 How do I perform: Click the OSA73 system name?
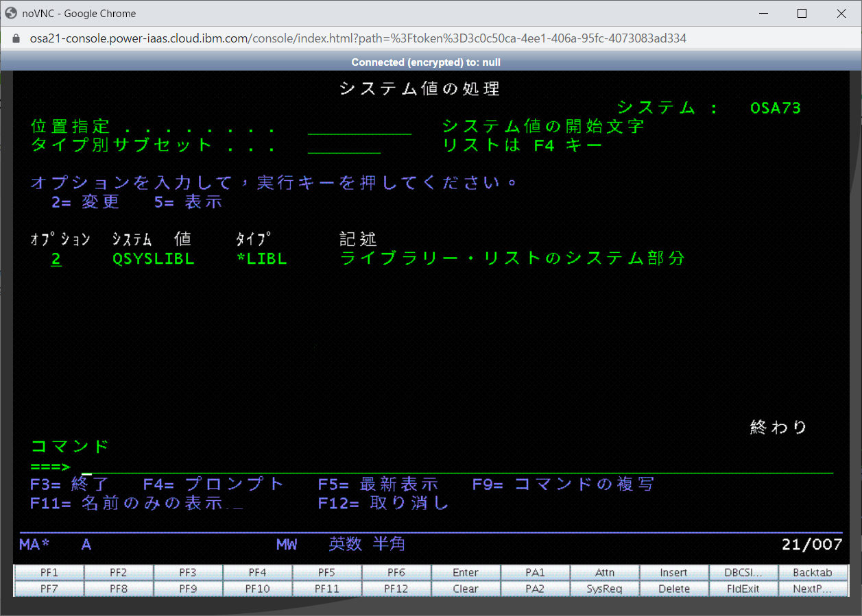pyautogui.click(x=776, y=108)
